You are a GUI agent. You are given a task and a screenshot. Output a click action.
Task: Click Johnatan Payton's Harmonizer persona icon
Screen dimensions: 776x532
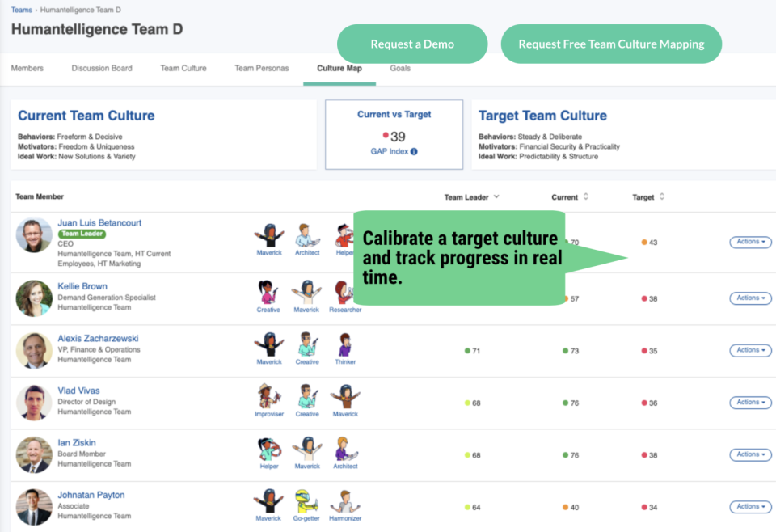tap(345, 501)
